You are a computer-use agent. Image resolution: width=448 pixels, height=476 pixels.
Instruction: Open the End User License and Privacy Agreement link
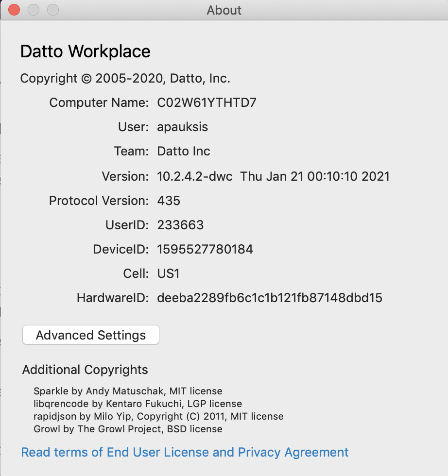[185, 452]
